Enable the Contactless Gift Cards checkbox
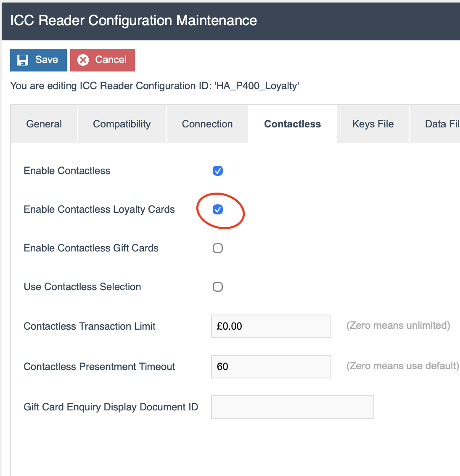 [x=218, y=248]
